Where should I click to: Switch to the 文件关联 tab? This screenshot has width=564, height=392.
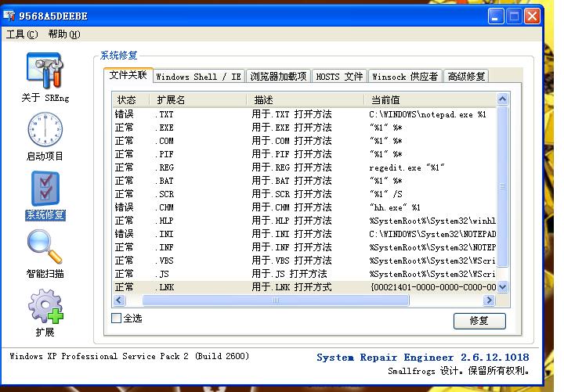coord(128,75)
